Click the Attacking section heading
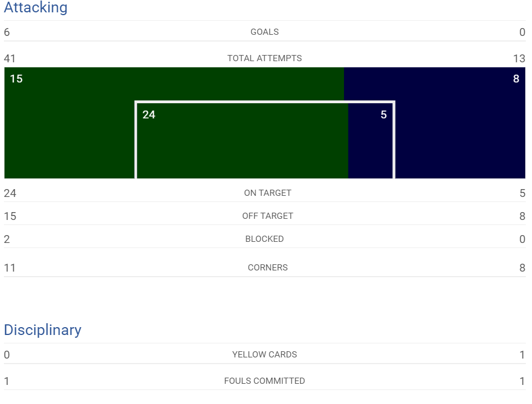 tap(35, 7)
